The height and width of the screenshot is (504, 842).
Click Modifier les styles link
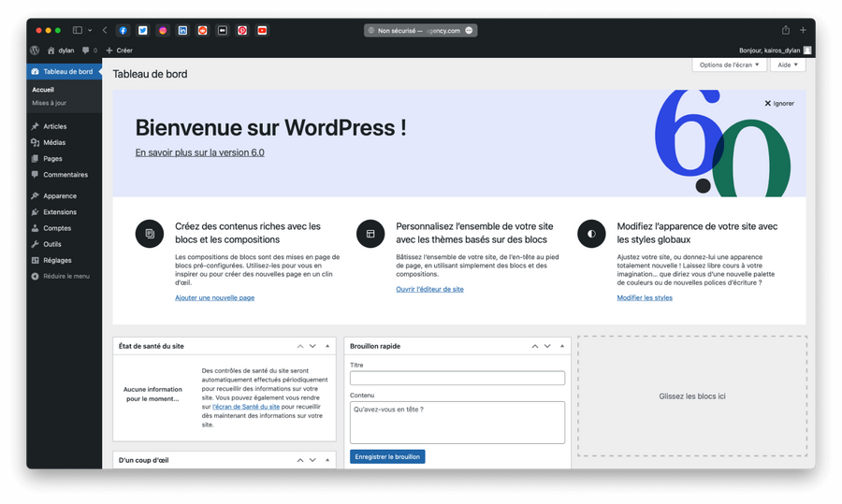(645, 297)
